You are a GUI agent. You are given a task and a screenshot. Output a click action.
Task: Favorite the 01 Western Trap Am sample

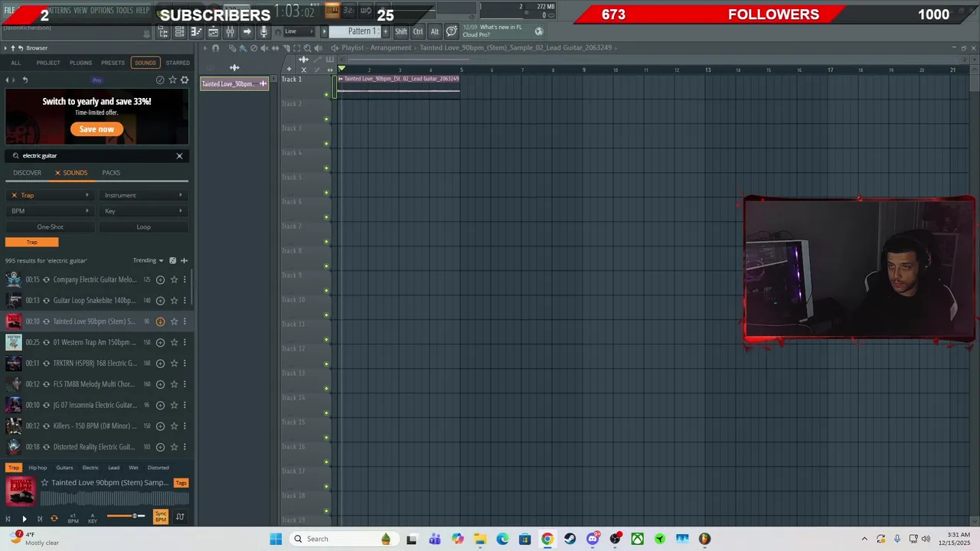(174, 342)
